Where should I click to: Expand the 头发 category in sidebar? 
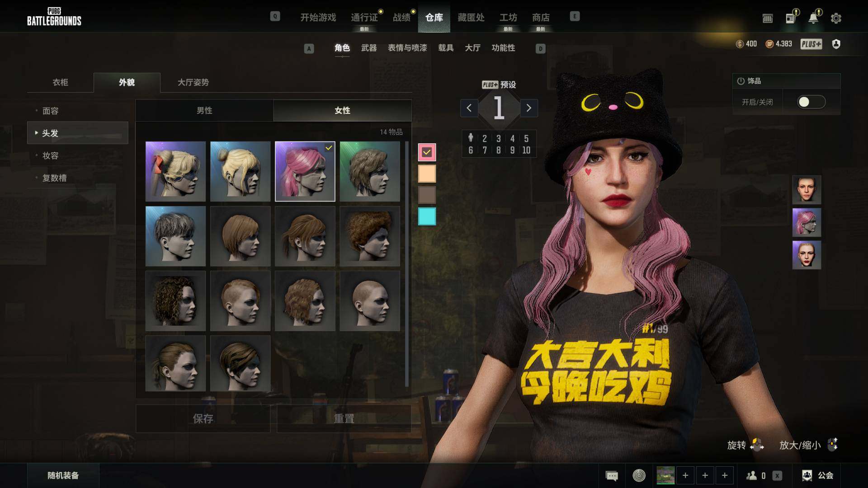(x=78, y=133)
